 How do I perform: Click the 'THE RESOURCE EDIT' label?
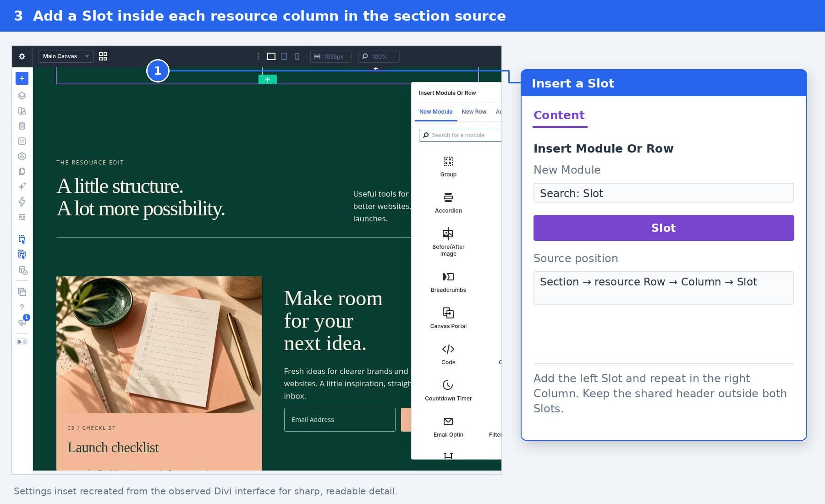click(90, 162)
